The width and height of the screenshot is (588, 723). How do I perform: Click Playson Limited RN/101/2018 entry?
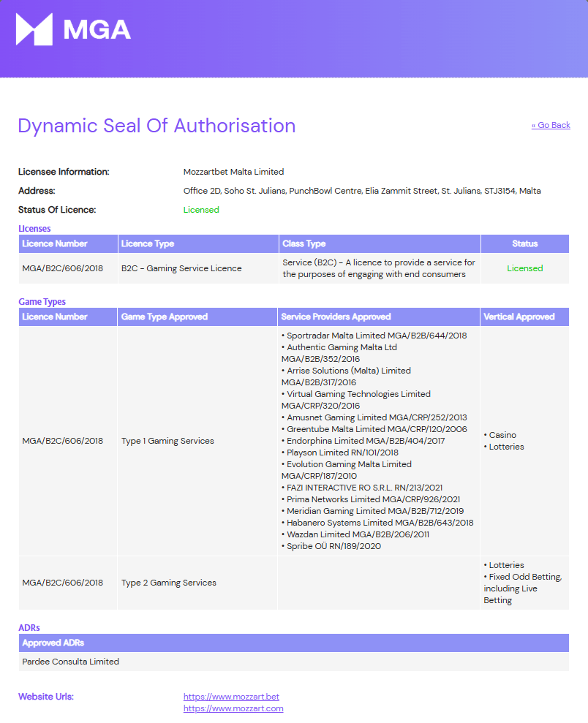tap(340, 453)
